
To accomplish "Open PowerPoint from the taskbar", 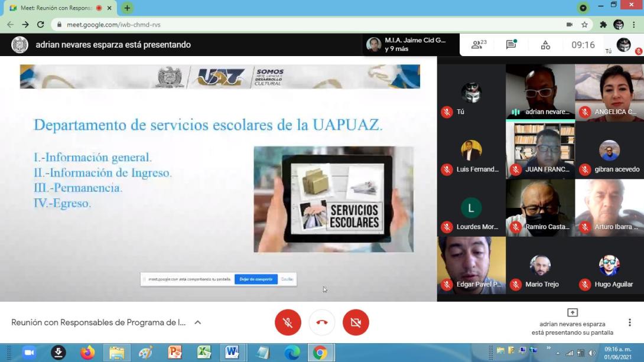I will tap(175, 353).
